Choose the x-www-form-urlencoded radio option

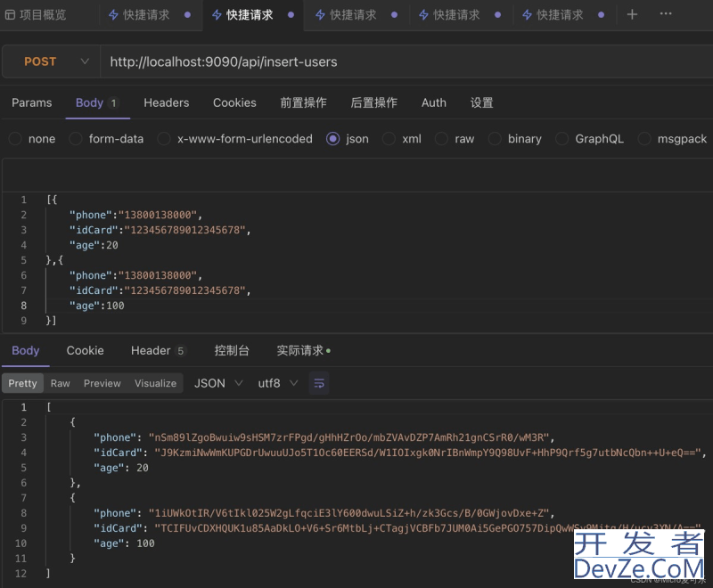164,139
